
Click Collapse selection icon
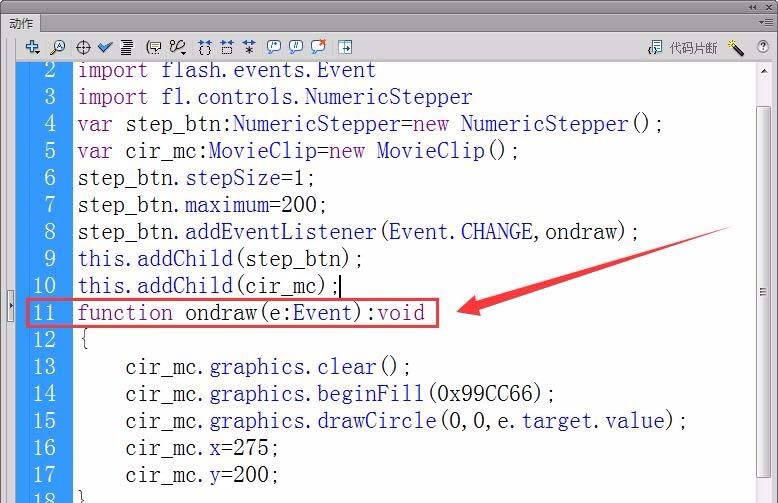coord(227,47)
